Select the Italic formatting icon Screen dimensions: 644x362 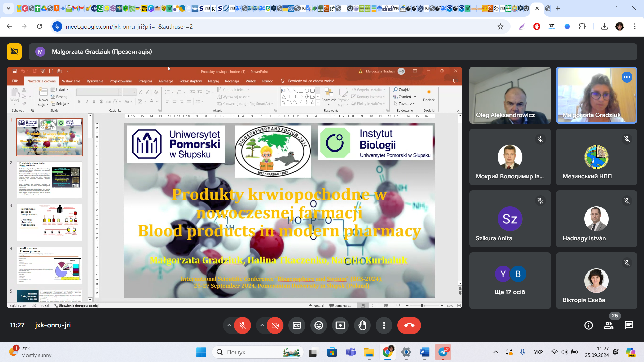click(87, 101)
